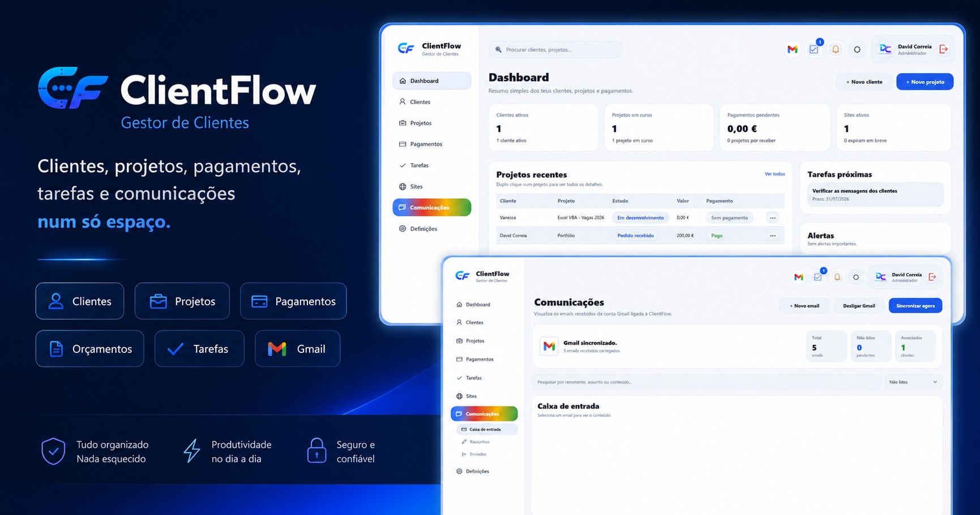Open Definições in the Dashboard window sidebar
This screenshot has width=980, height=515.
pyautogui.click(x=431, y=229)
